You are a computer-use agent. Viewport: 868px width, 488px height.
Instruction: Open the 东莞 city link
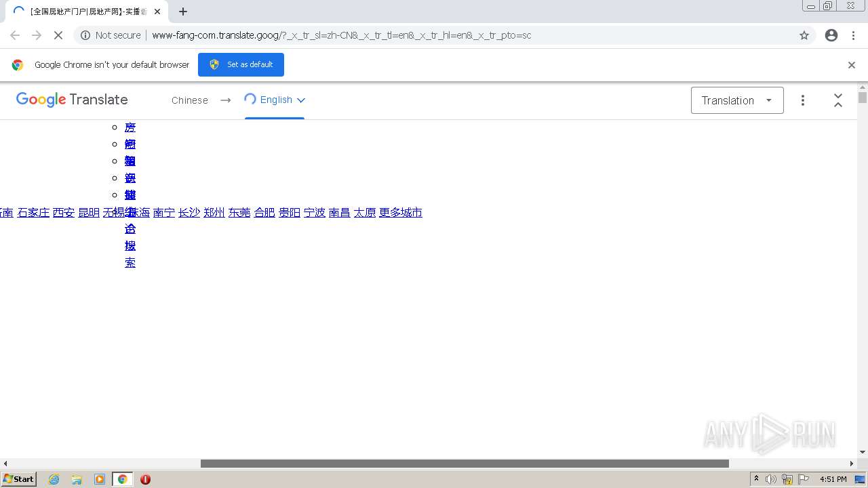pyautogui.click(x=239, y=213)
